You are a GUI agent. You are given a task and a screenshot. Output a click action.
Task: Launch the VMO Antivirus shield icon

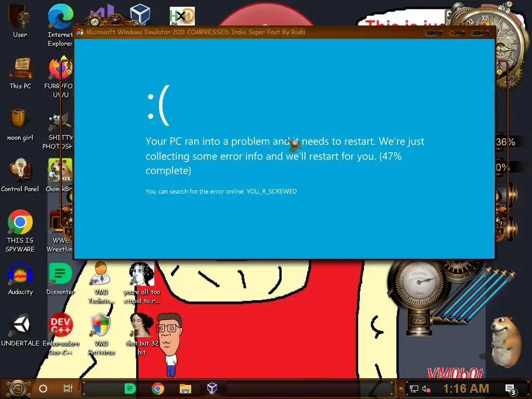(x=101, y=334)
